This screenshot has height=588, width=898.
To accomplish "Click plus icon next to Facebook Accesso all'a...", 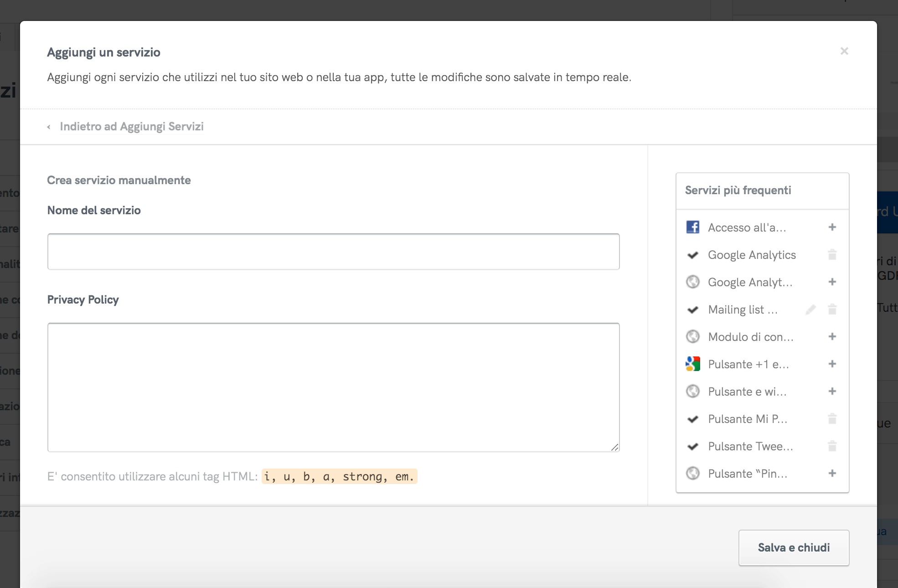I will (832, 227).
